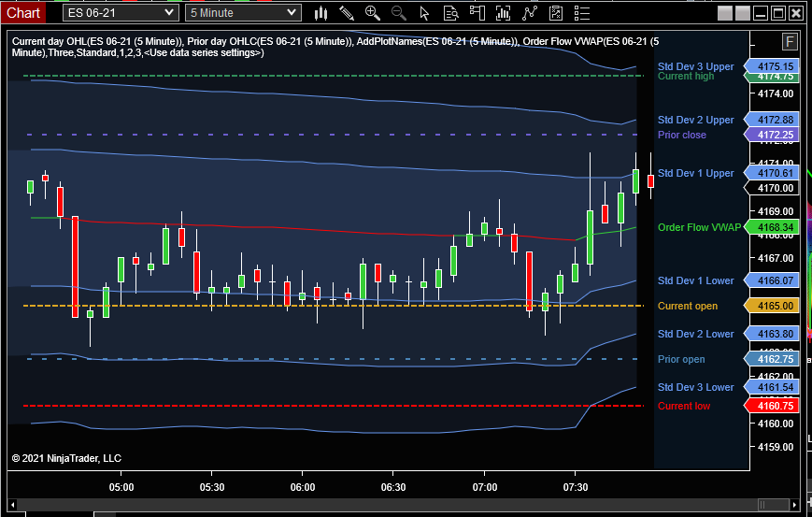Screen dimensions: 812x517
Task: Click the 06:00 time axis label
Action: 303,487
